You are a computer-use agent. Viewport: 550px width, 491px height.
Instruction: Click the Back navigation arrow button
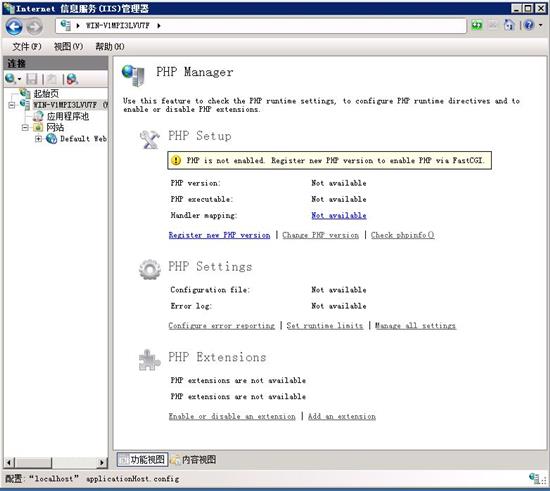(x=14, y=26)
